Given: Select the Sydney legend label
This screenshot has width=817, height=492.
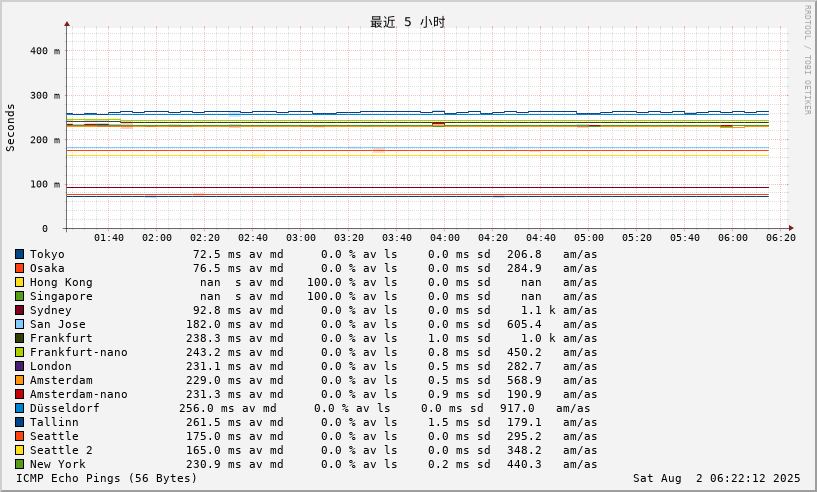Looking at the screenshot, I should point(51,311).
